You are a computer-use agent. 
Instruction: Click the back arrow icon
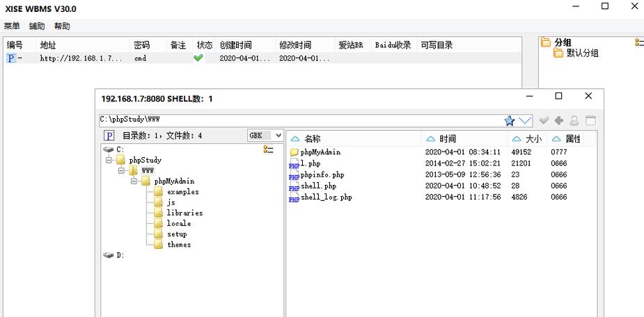pos(559,120)
